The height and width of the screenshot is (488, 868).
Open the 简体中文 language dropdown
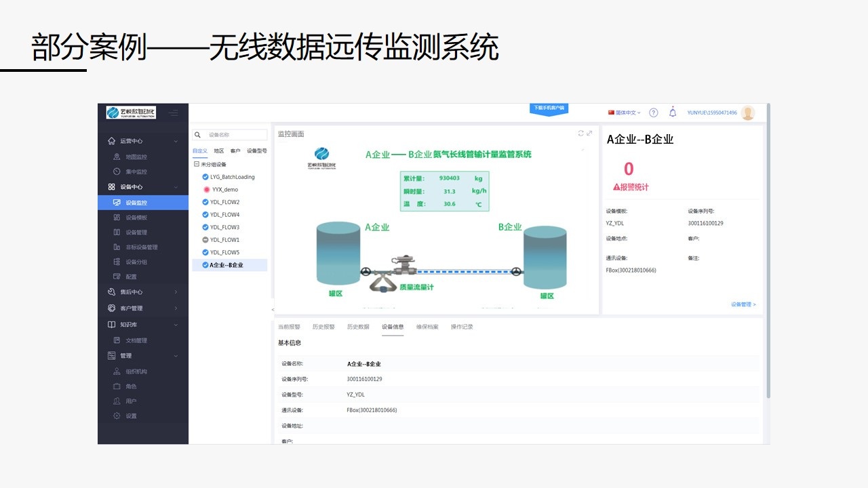pyautogui.click(x=625, y=113)
